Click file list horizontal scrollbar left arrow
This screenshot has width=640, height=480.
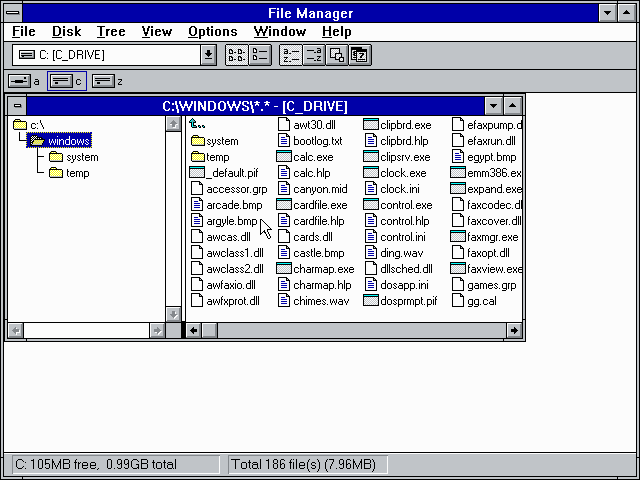(194, 331)
